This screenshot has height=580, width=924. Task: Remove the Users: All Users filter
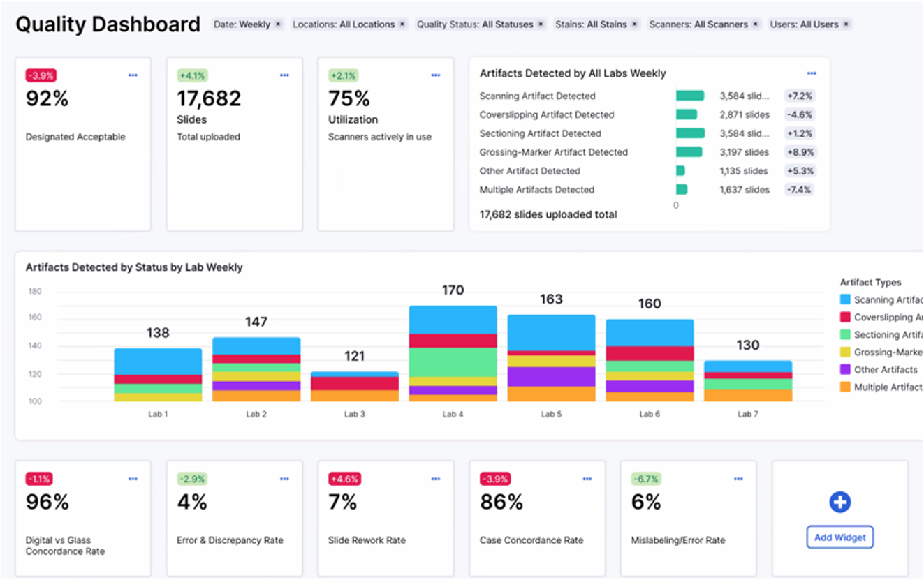tap(846, 24)
